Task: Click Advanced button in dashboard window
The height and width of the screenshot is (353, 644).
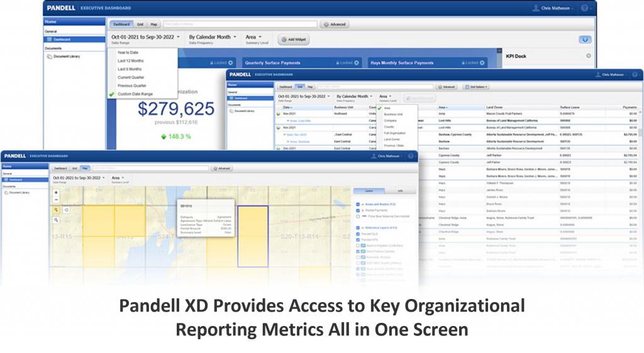Action: click(335, 24)
